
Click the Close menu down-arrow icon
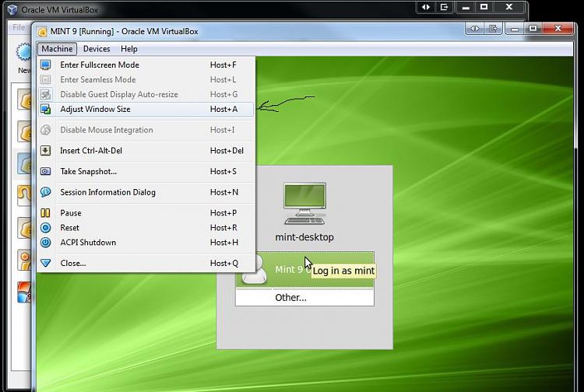(x=45, y=263)
